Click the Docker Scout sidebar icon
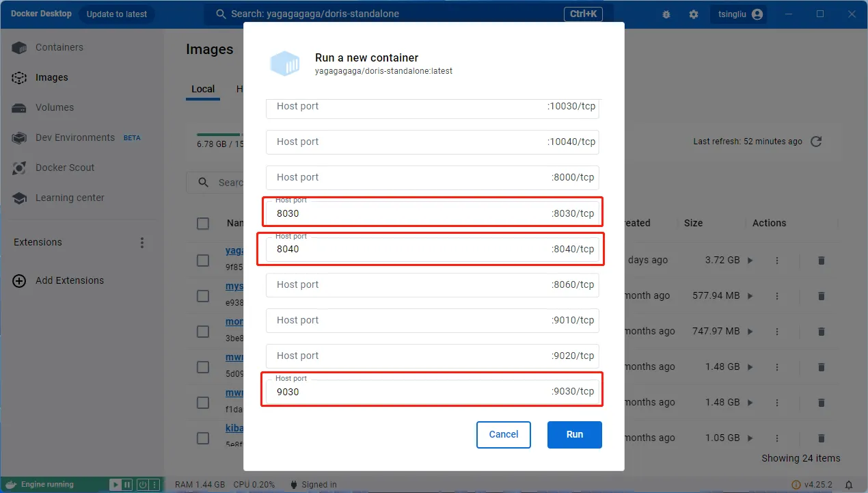 pos(19,168)
